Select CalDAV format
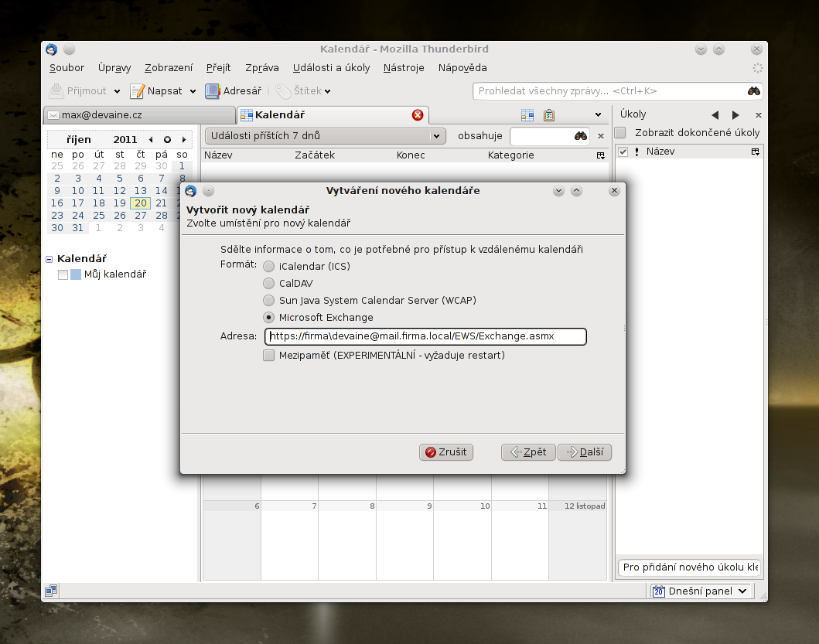 268,284
